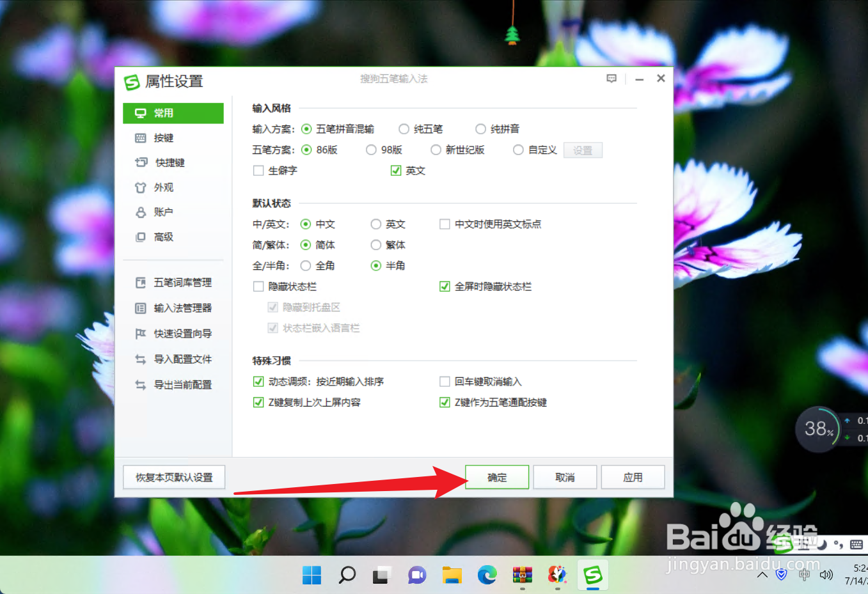The image size is (868, 594).
Task: Toggle Z键作为五笔通配按键 checkbox
Action: click(445, 403)
